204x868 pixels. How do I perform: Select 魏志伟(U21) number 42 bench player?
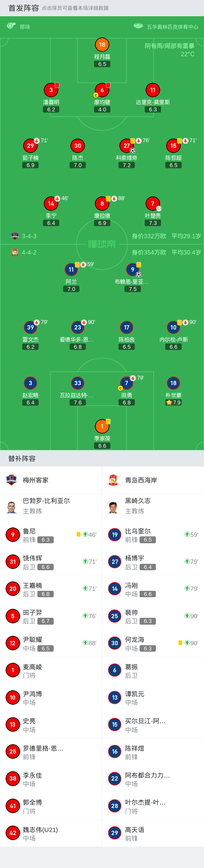point(51,833)
